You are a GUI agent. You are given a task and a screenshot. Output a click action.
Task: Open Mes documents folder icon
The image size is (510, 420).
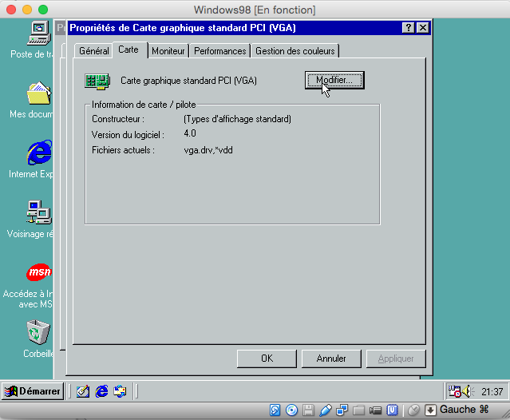pos(39,93)
